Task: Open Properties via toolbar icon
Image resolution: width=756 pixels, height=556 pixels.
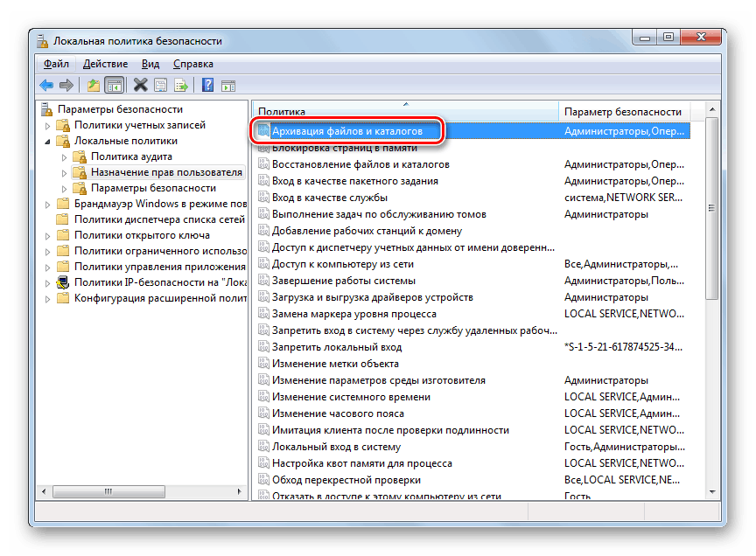Action: pyautogui.click(x=160, y=86)
